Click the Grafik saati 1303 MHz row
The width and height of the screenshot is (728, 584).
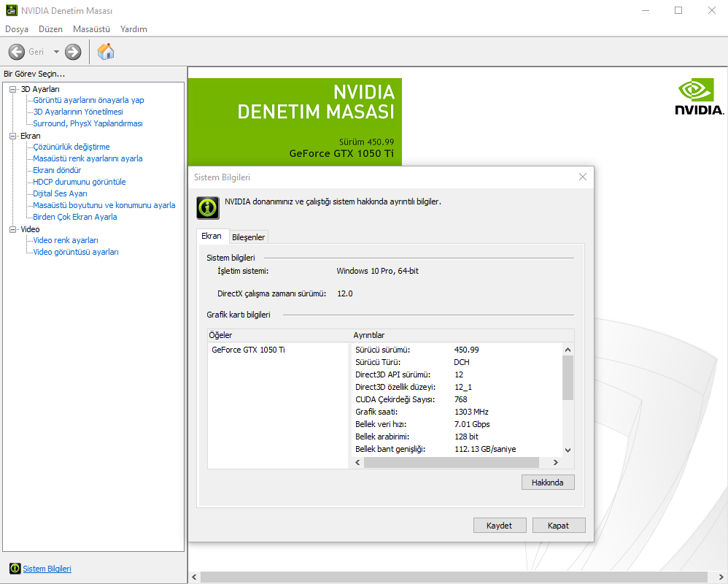click(x=457, y=412)
